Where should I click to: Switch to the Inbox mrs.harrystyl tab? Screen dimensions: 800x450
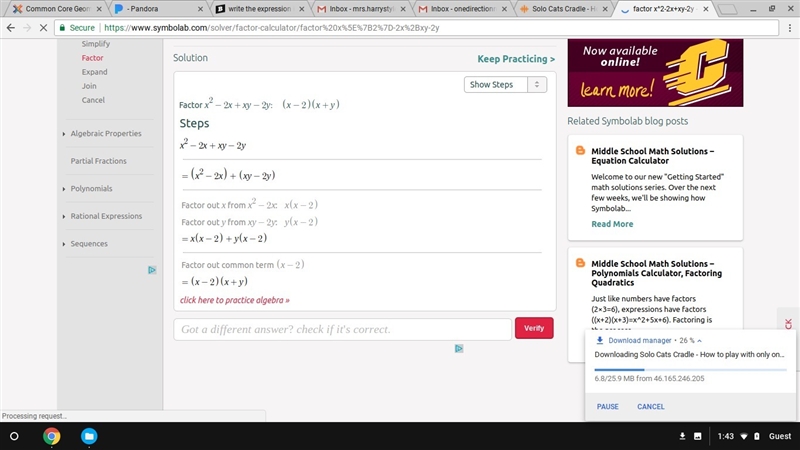tap(360, 9)
